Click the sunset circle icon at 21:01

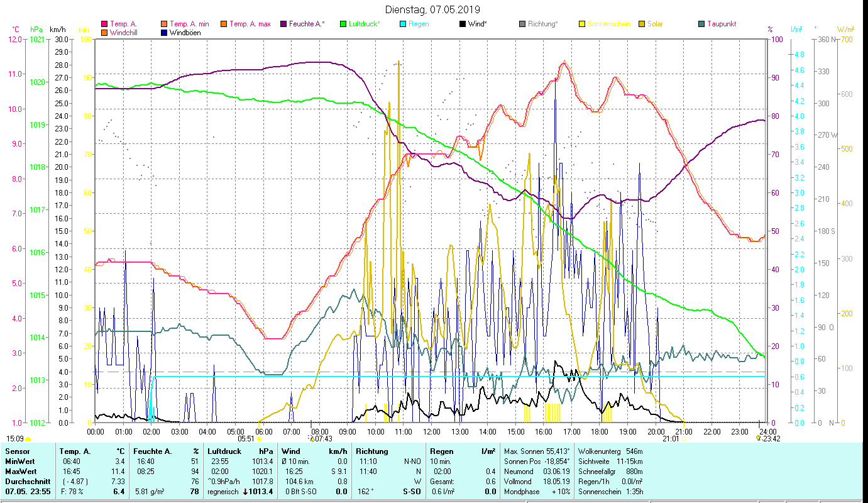point(683,439)
